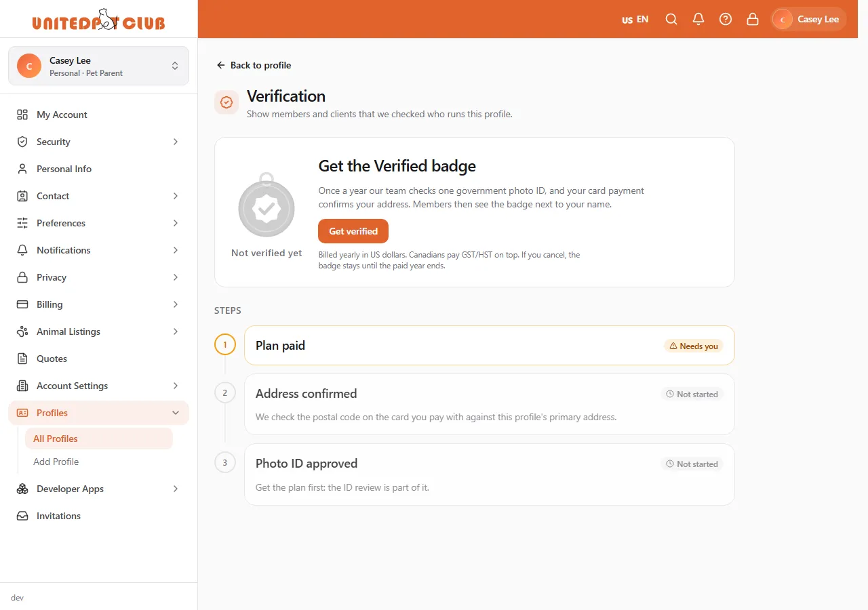868x610 pixels.
Task: Click the gray Not verified medal image
Action: pos(267,205)
